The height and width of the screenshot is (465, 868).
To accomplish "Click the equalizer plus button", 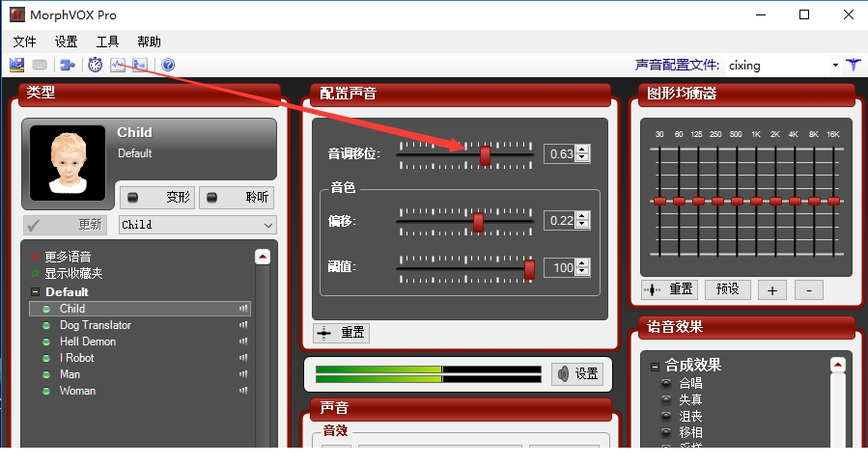I will tap(772, 290).
